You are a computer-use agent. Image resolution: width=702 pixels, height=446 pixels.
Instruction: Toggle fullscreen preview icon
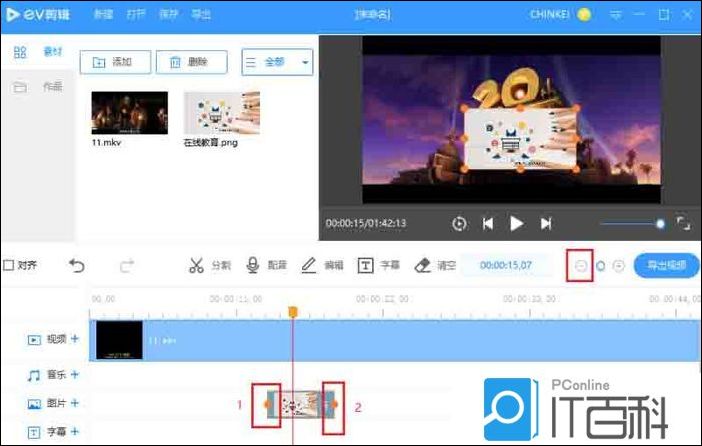[683, 223]
